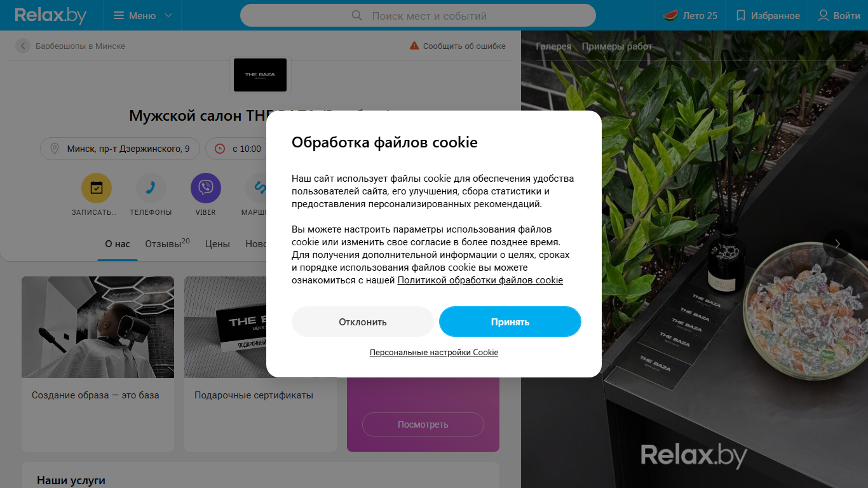Screen dimensions: 868x488
Task: Select the Цены tab
Action: coord(217,244)
